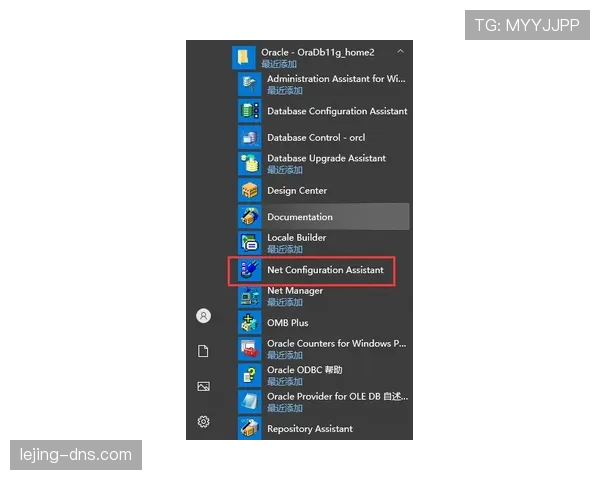Viewport: 600px width, 480px height.
Task: Choose Oracle Counters for Windows P... text
Action: tap(337, 343)
